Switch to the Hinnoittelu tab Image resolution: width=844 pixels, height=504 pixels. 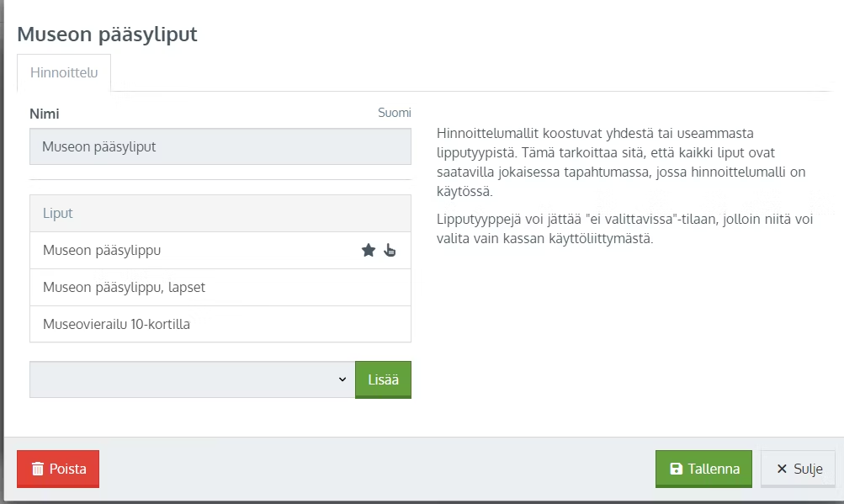[x=64, y=72]
